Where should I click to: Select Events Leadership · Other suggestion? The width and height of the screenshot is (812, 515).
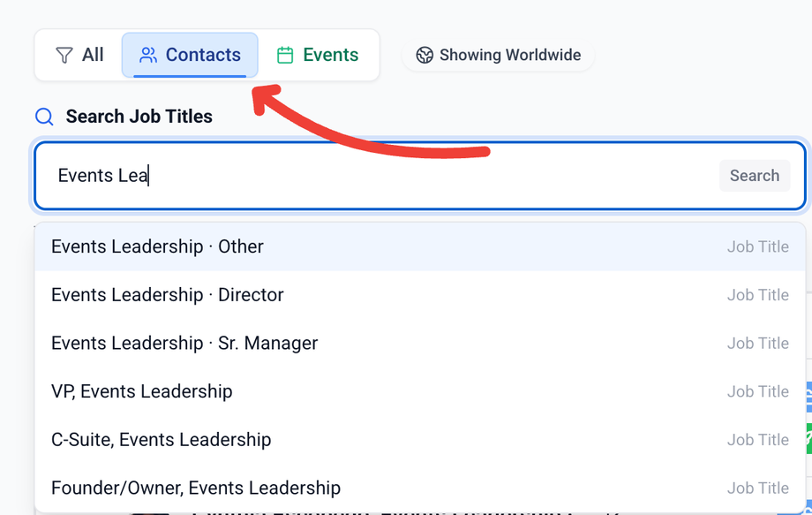157,246
